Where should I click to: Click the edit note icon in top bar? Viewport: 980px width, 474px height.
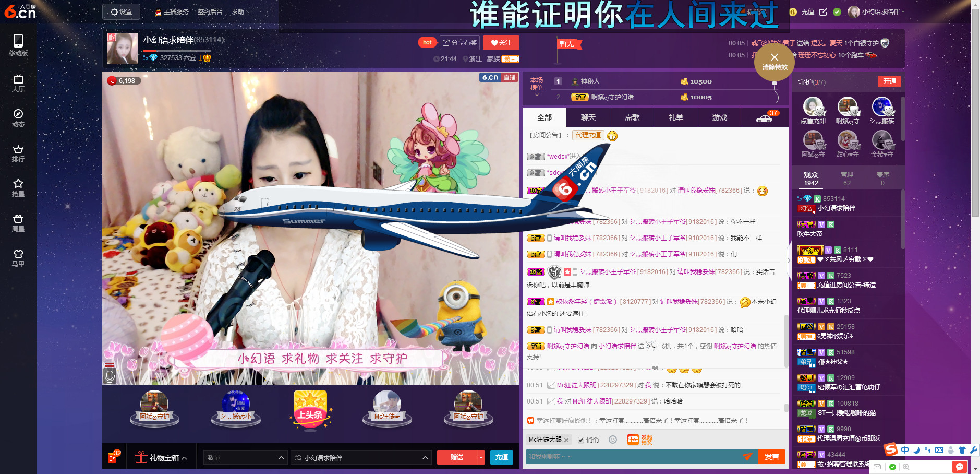[823, 11]
